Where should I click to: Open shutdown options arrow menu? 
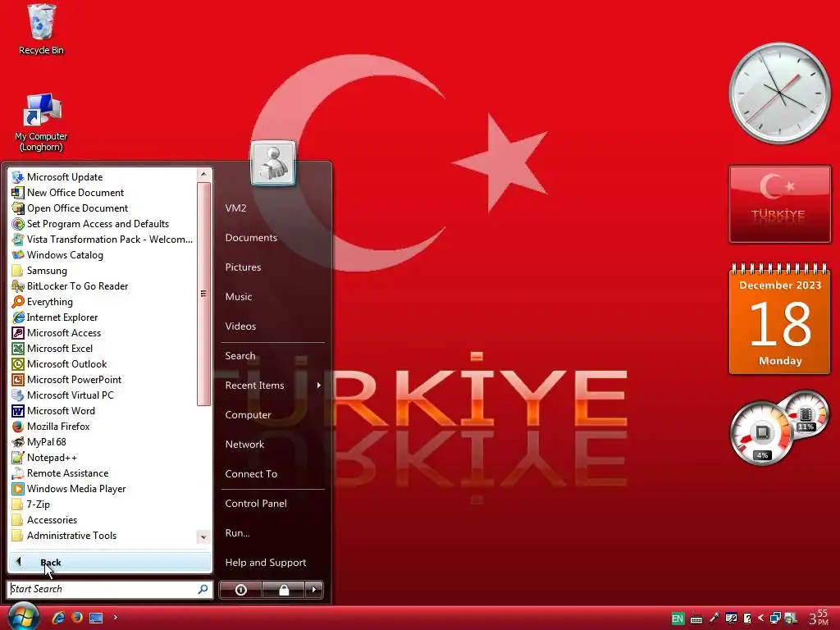pyautogui.click(x=314, y=590)
